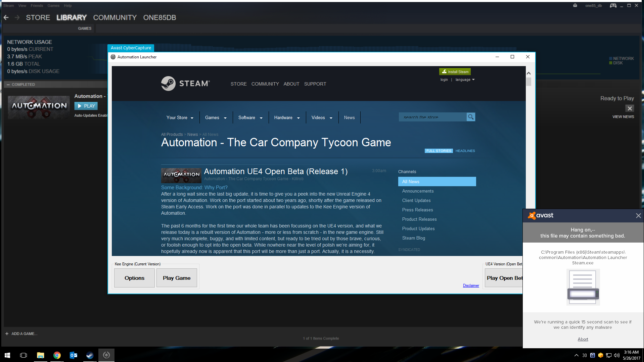Click the Steam back navigation arrow
The width and height of the screenshot is (644, 362).
coord(6,17)
